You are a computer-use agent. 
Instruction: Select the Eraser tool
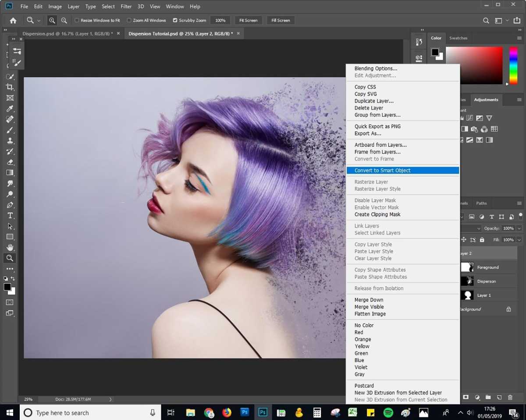(x=10, y=162)
